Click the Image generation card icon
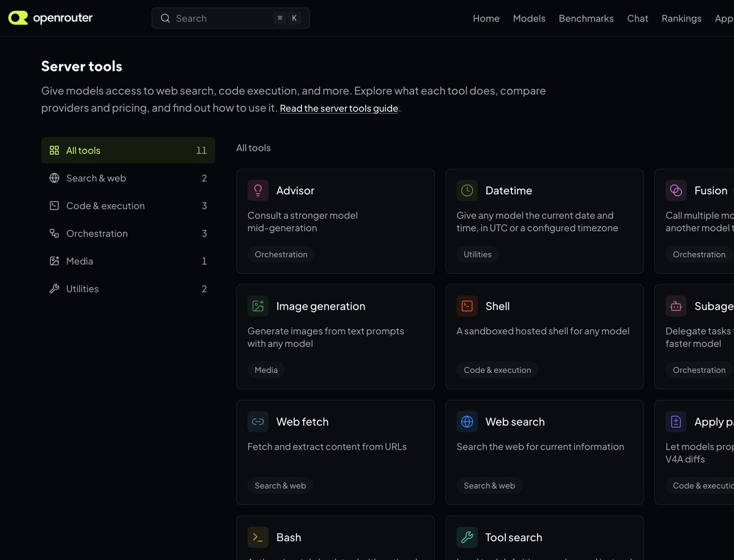Image resolution: width=734 pixels, height=560 pixels. point(258,306)
